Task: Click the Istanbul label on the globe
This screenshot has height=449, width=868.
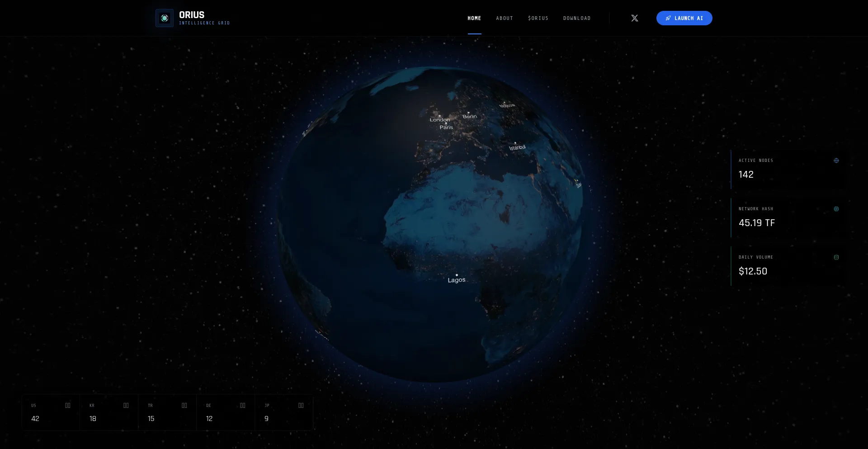Action: point(517,147)
